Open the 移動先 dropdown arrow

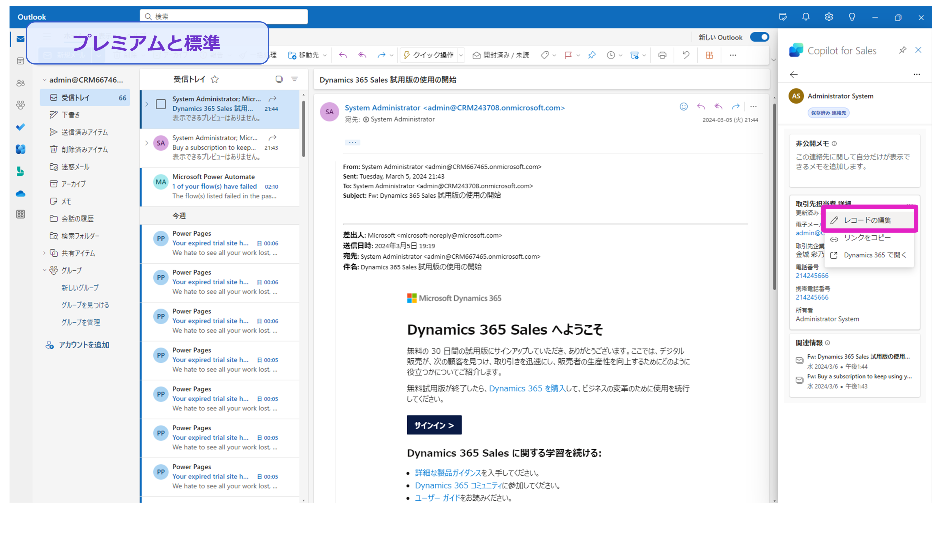point(325,56)
